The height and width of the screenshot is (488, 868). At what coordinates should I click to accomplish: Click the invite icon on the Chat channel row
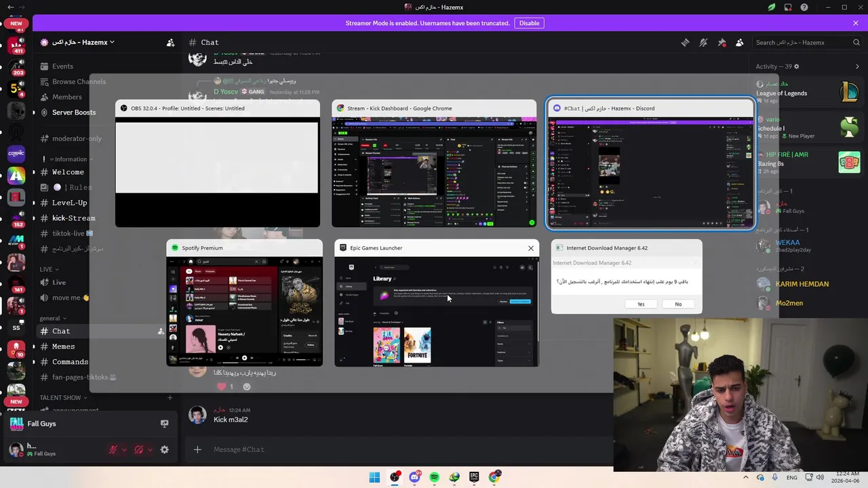161,331
